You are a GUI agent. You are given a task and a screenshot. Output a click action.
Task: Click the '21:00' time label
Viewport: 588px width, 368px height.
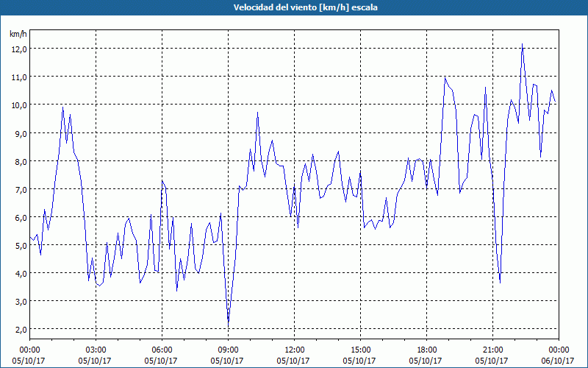pyautogui.click(x=492, y=350)
